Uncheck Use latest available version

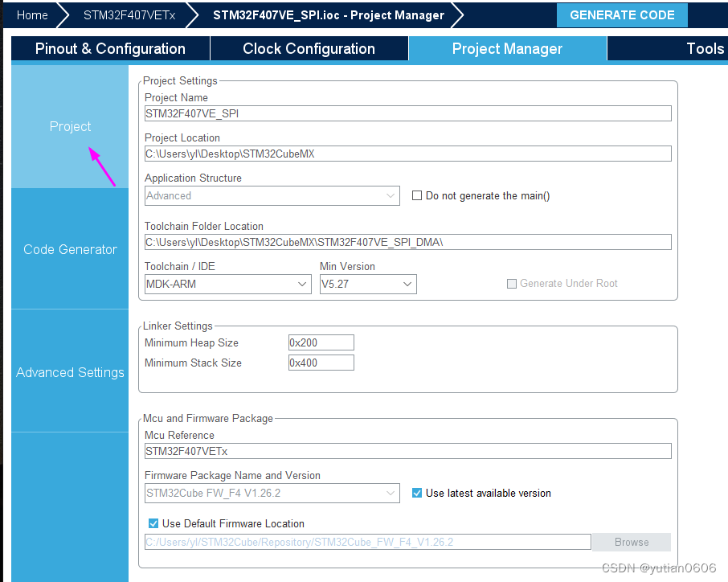[x=417, y=493]
